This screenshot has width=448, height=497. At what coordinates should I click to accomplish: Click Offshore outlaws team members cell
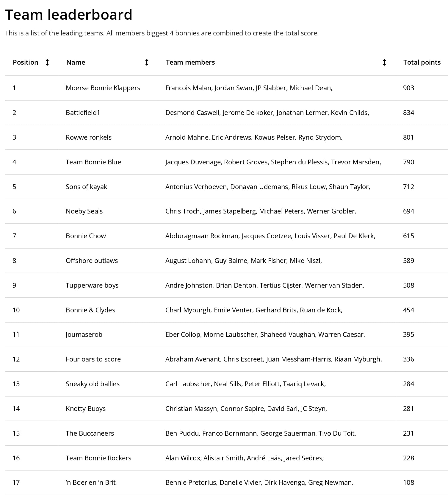coord(244,261)
